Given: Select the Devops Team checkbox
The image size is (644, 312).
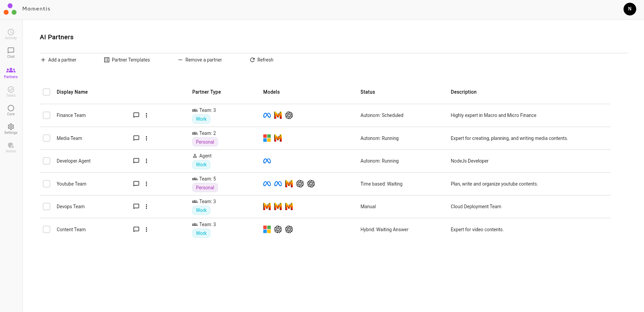Looking at the screenshot, I should (47, 207).
